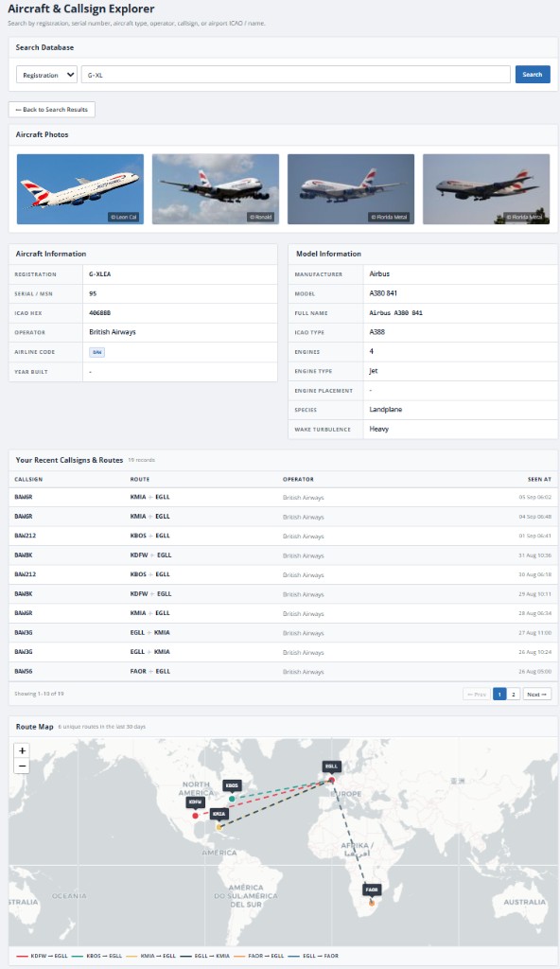Select current page 1 in pagination
The height and width of the screenshot is (969, 560).
[499, 695]
